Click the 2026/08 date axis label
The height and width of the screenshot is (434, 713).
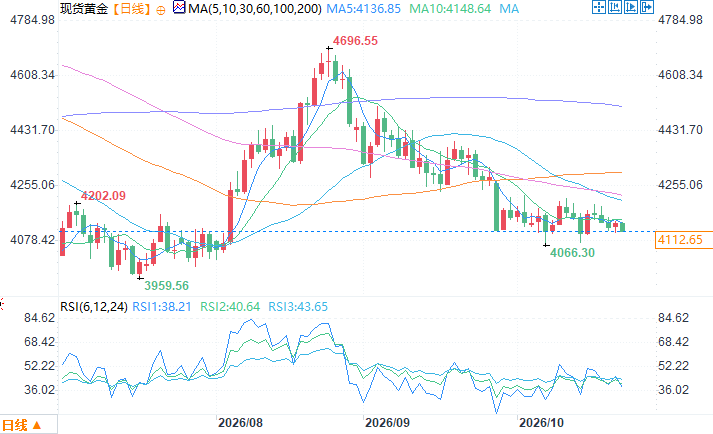pos(240,423)
